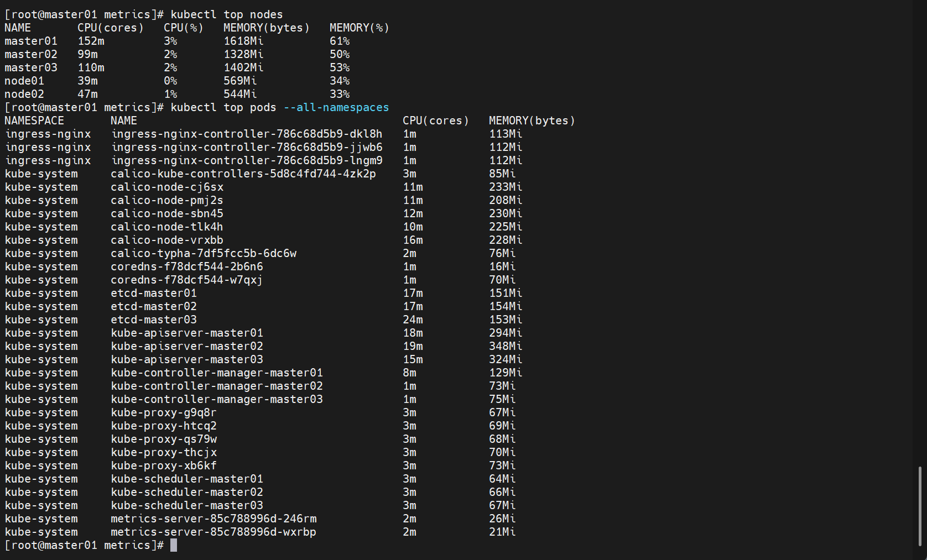Click the 233Mi pod memory value
The image size is (927, 560).
[506, 187]
